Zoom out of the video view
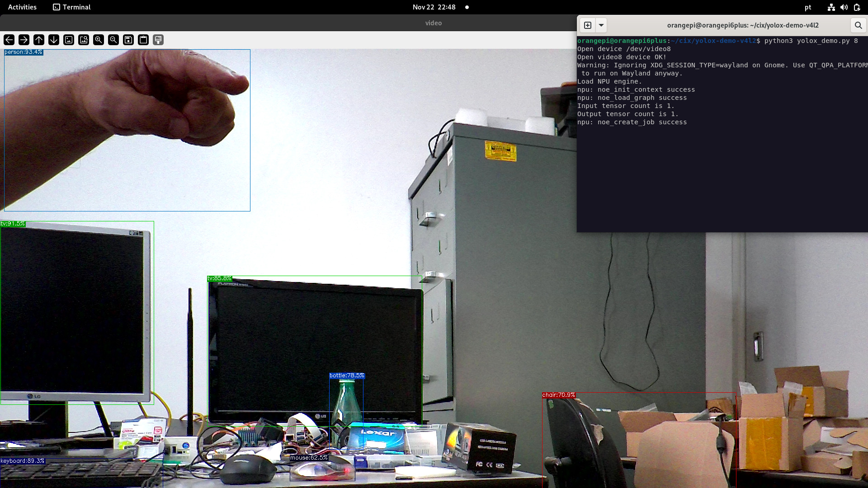Screen dimensions: 868x488 pos(113,40)
